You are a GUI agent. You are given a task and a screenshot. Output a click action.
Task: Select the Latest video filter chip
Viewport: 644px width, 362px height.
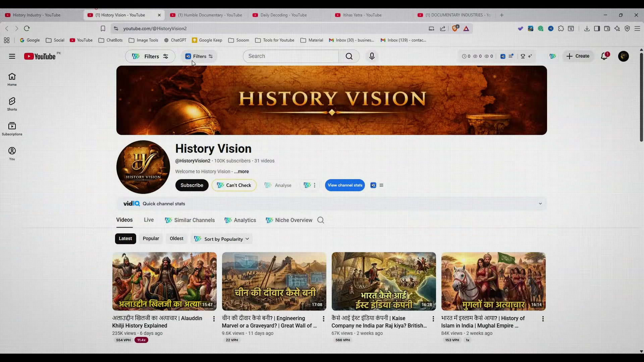tap(125, 239)
